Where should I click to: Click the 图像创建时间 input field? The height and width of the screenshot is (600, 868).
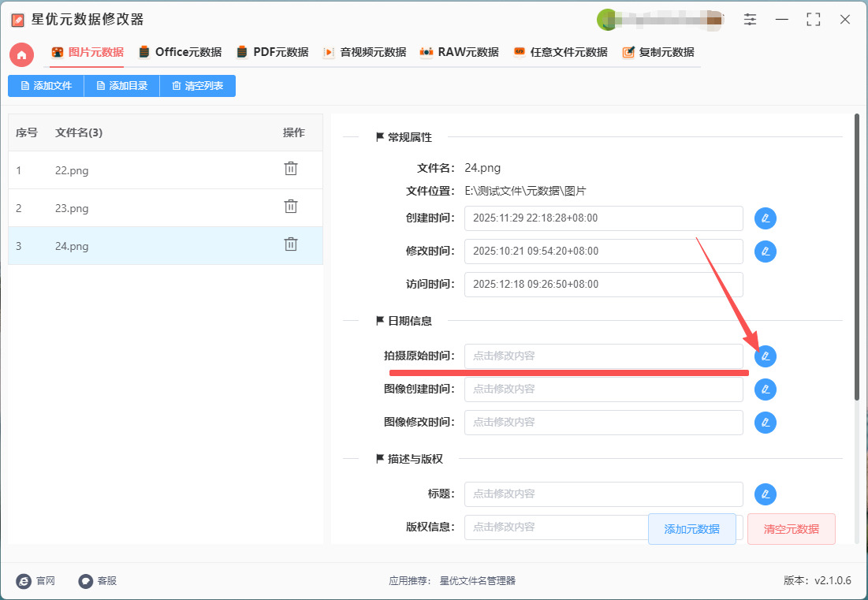603,389
